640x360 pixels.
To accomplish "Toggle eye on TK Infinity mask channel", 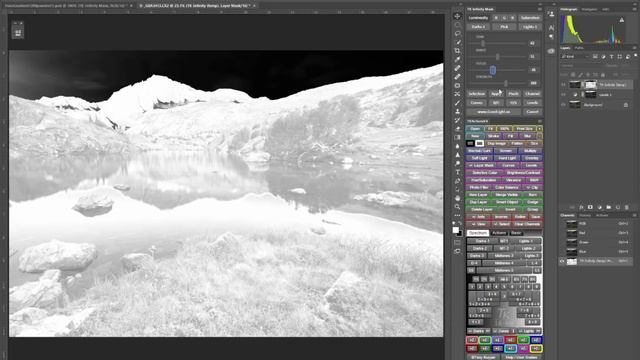I will coord(562,261).
